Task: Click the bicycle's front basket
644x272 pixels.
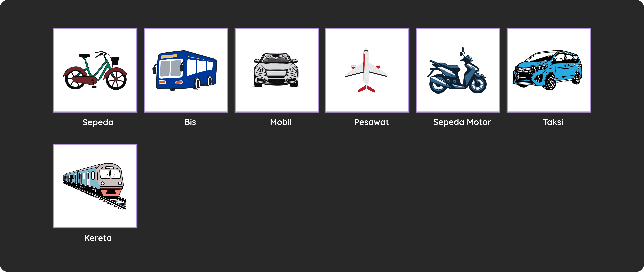Action: click(x=115, y=61)
